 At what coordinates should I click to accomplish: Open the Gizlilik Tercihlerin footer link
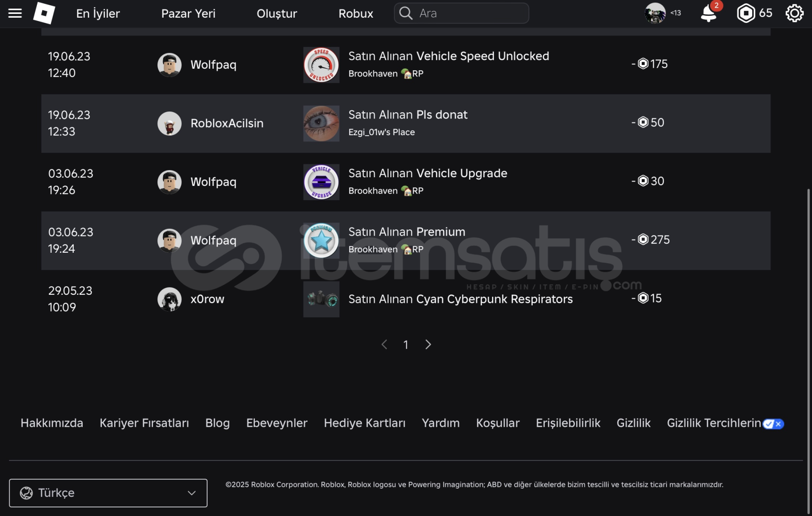point(714,423)
